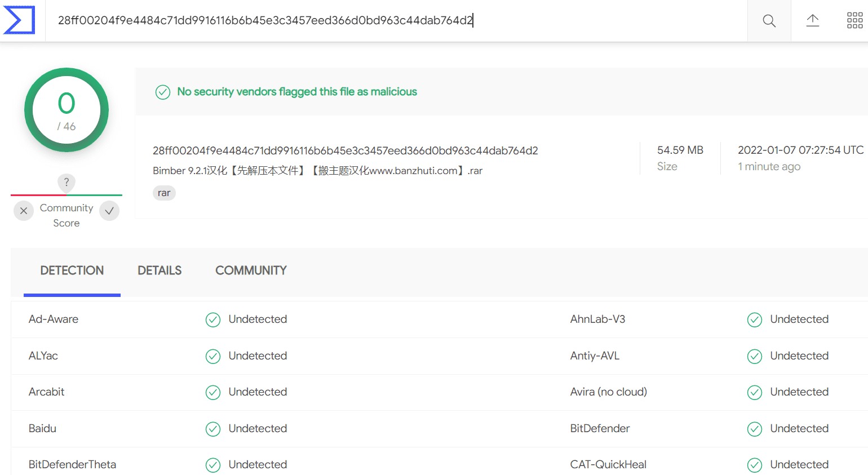
Task: Click the search magnifier icon
Action: (x=769, y=21)
